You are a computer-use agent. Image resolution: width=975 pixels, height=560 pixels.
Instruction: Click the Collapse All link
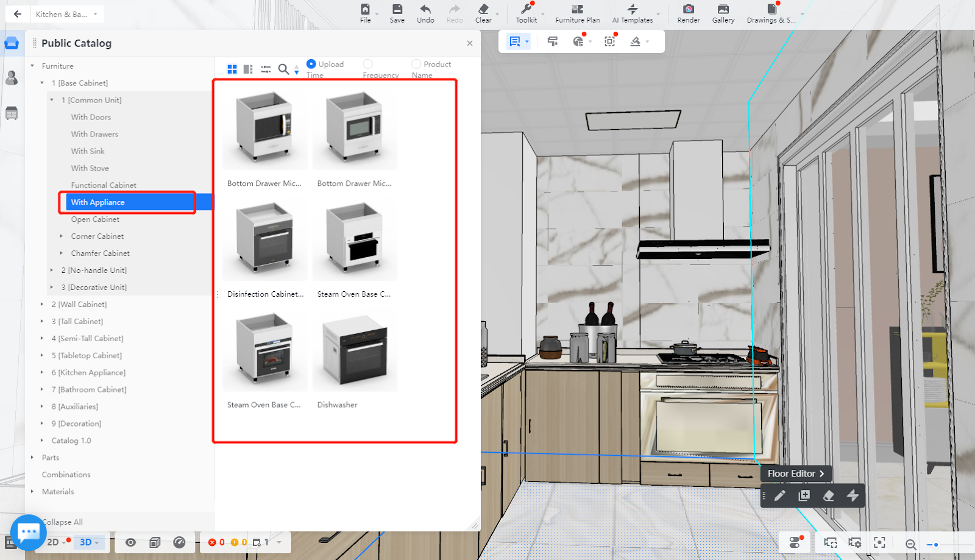(x=63, y=522)
